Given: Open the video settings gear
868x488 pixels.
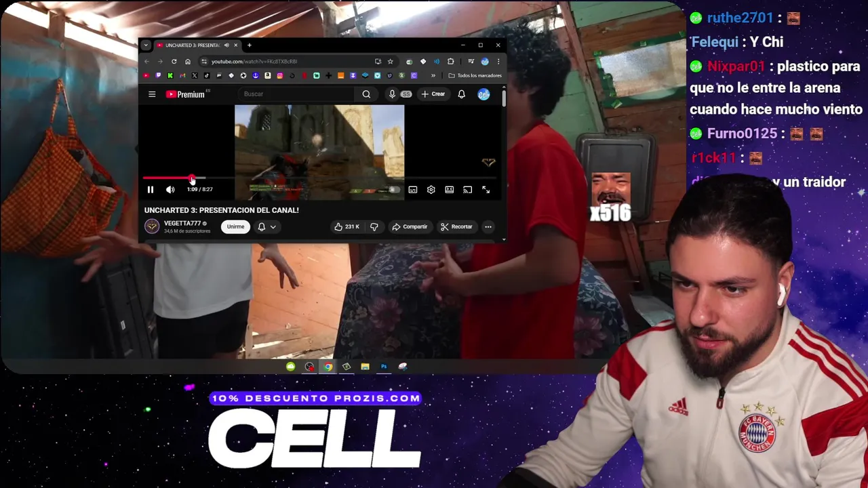Looking at the screenshot, I should coord(431,190).
